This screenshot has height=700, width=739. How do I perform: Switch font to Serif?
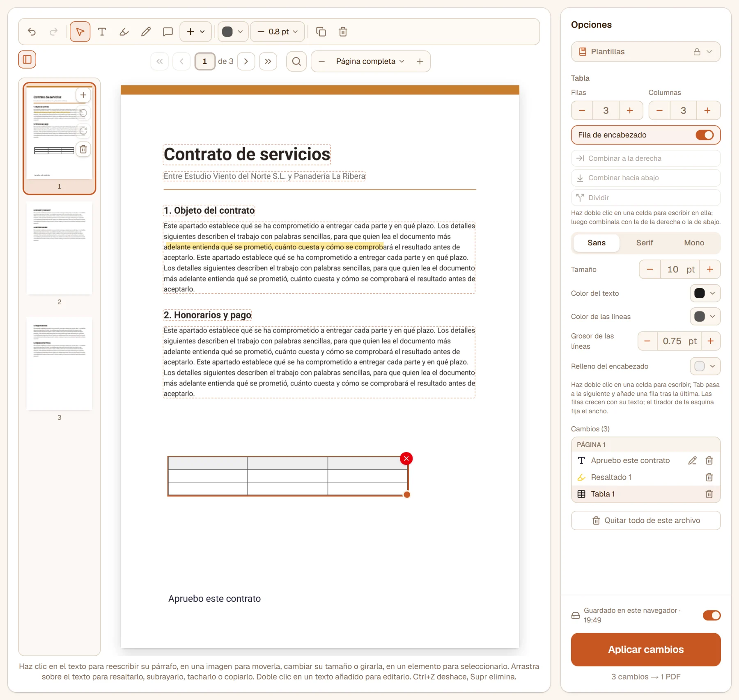click(x=645, y=242)
